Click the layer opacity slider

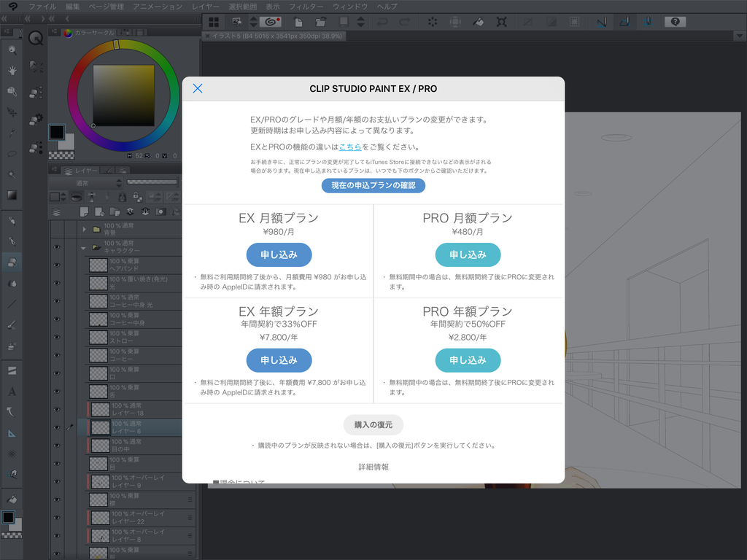click(x=152, y=182)
